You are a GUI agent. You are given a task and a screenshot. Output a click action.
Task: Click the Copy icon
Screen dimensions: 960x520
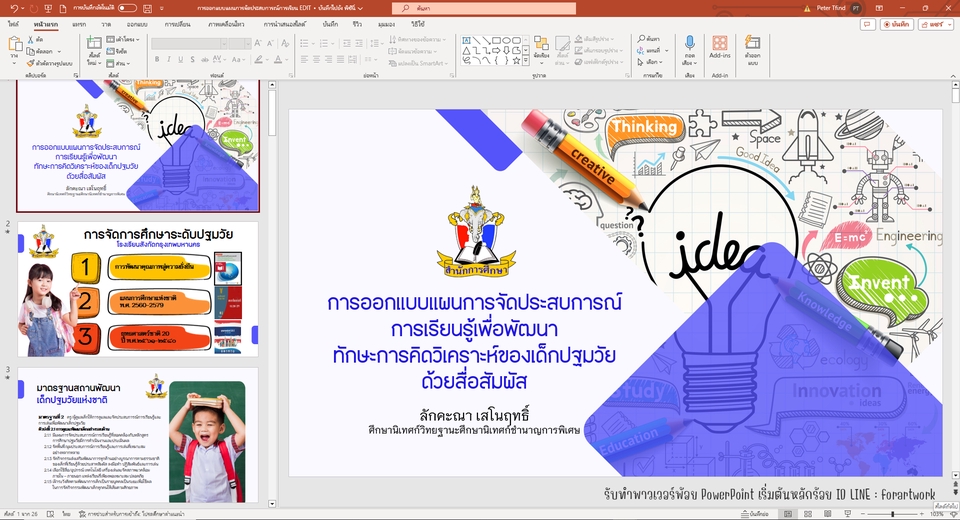(x=31, y=51)
